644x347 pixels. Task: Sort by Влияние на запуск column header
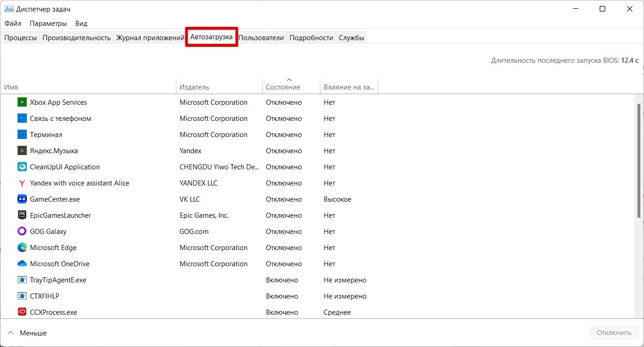pyautogui.click(x=349, y=87)
